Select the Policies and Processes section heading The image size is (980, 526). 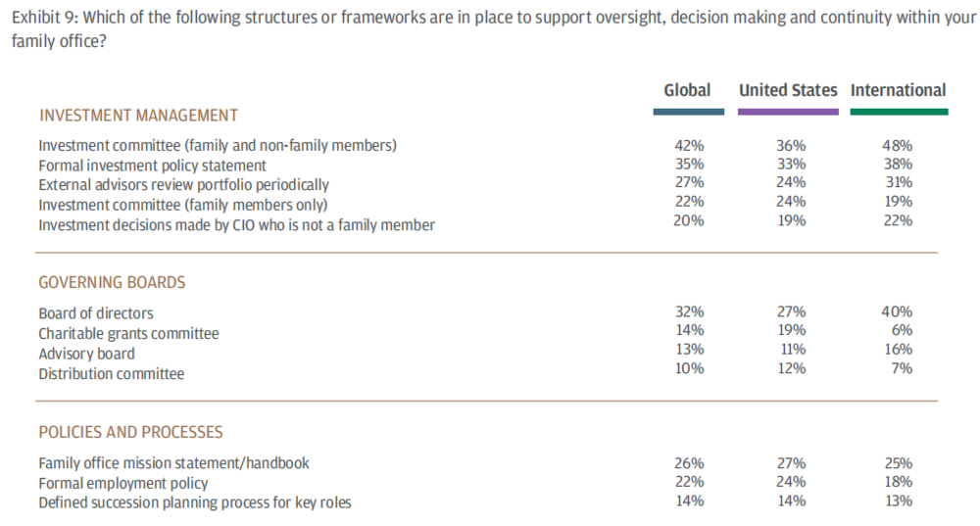coord(130,432)
